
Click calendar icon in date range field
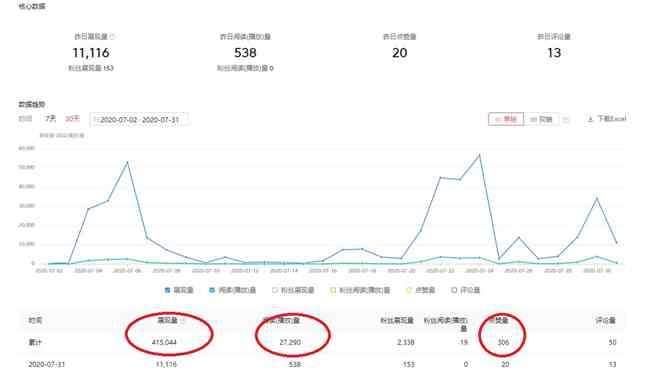pos(96,119)
